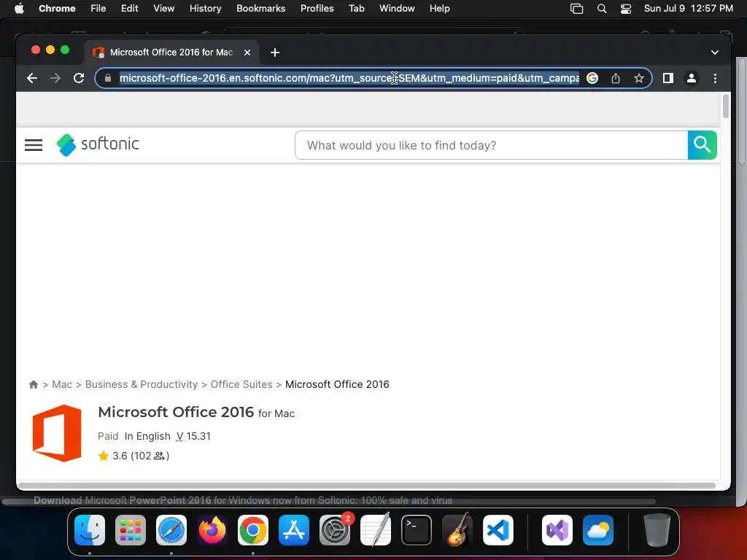747x560 pixels.
Task: Open Business & Productivity breadcrumb
Action: pyautogui.click(x=141, y=384)
